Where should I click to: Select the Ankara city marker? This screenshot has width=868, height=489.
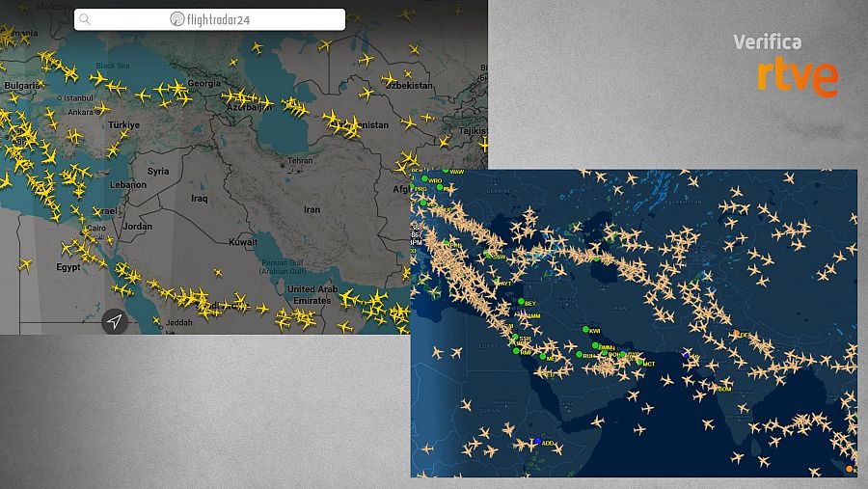[98, 112]
